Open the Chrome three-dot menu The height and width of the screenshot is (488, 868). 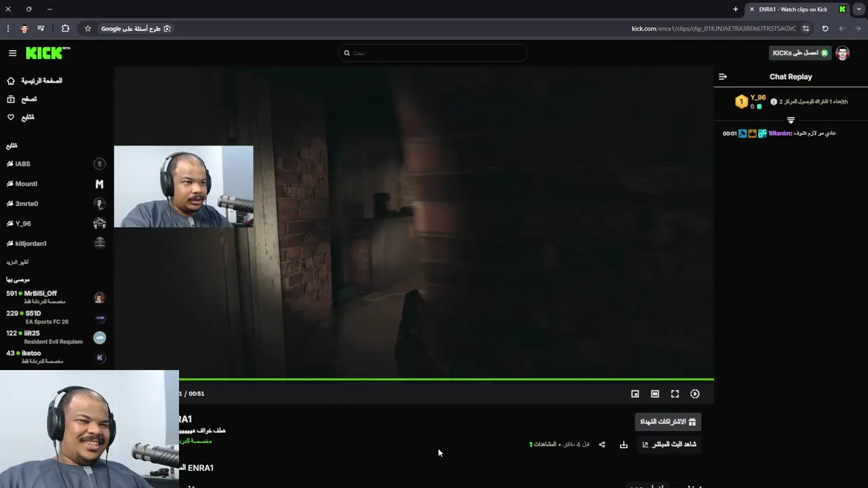coord(8,28)
